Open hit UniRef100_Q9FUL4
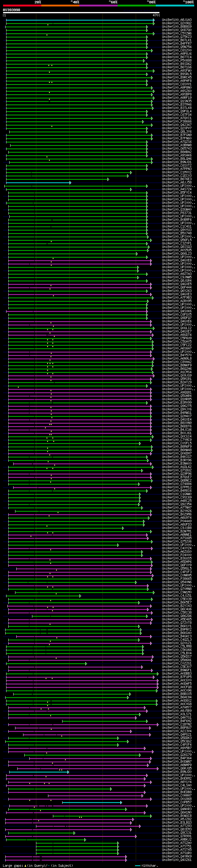Screen dimensions: 197x868 pyautogui.click(x=177, y=111)
